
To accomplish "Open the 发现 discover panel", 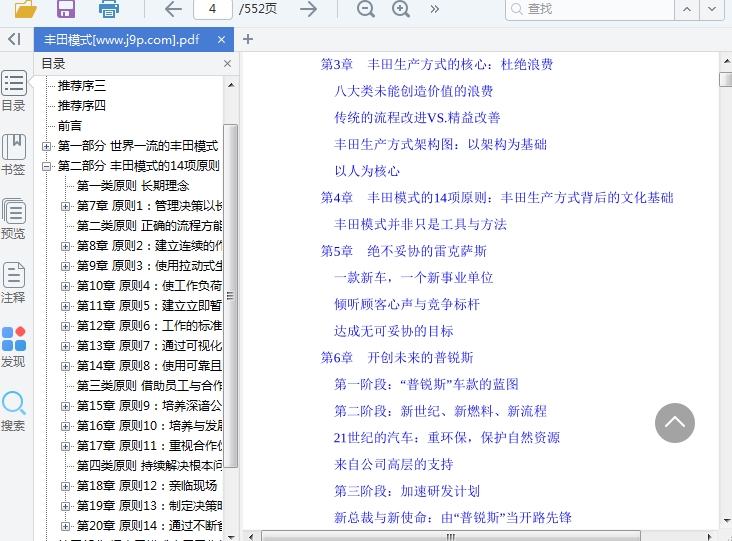I will 14,347.
